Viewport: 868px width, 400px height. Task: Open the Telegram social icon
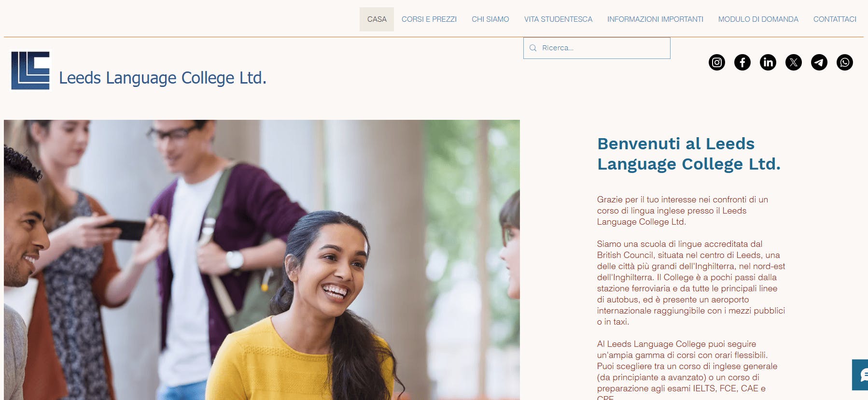point(819,62)
